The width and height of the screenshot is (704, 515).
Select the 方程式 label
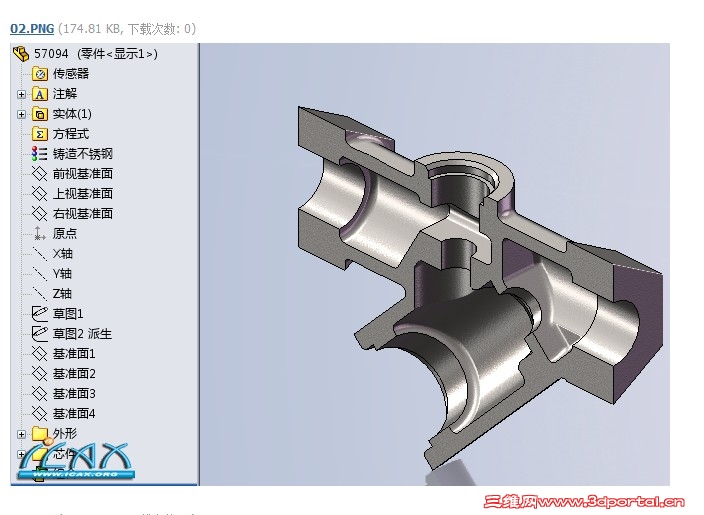pos(70,134)
